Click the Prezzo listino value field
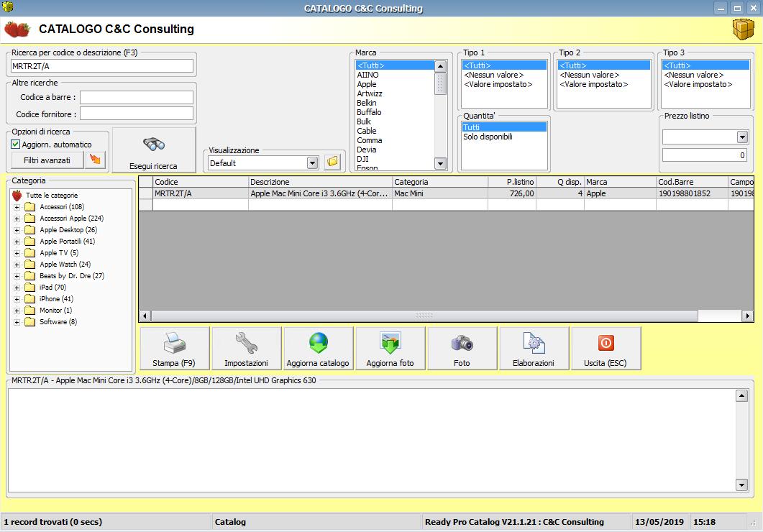The width and height of the screenshot is (763, 532). coord(705,155)
